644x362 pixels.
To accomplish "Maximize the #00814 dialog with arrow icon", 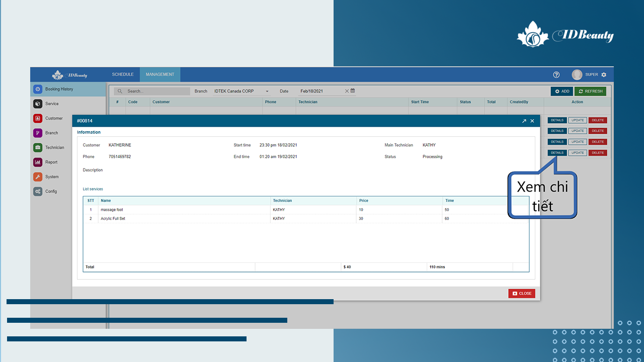I will [524, 121].
